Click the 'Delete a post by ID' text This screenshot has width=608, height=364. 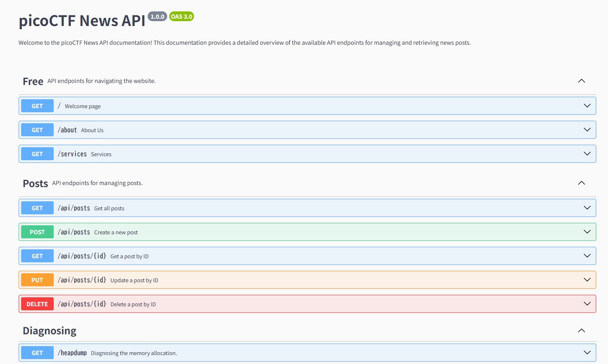(x=133, y=304)
